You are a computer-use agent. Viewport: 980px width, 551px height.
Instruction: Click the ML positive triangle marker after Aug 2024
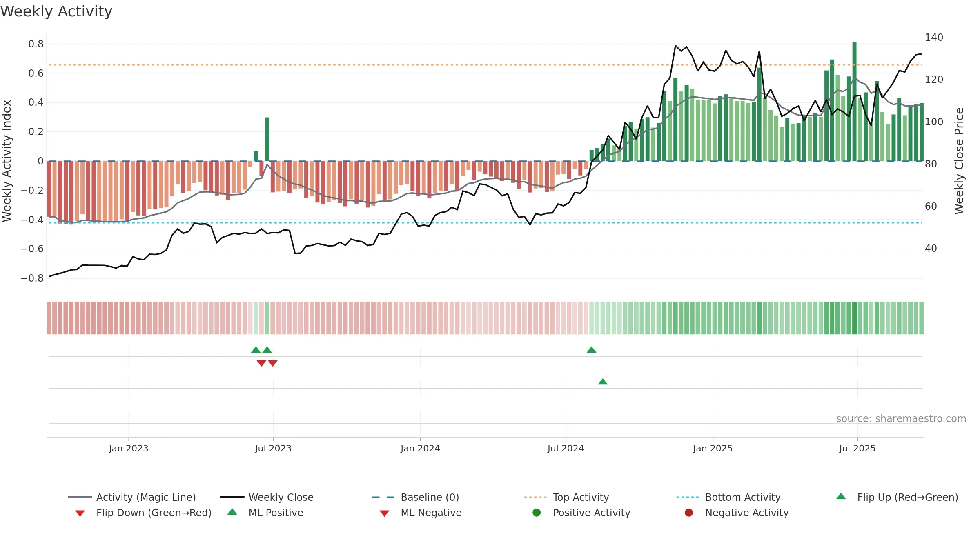click(603, 382)
